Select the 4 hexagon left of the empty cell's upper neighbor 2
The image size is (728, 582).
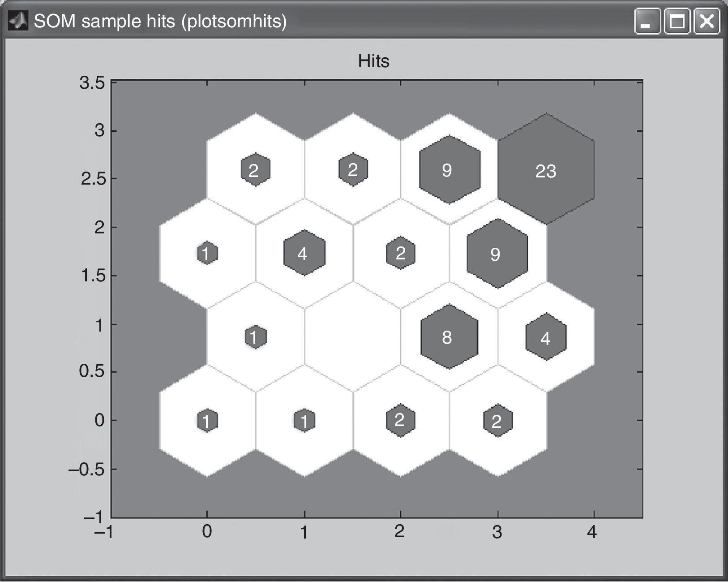click(304, 254)
